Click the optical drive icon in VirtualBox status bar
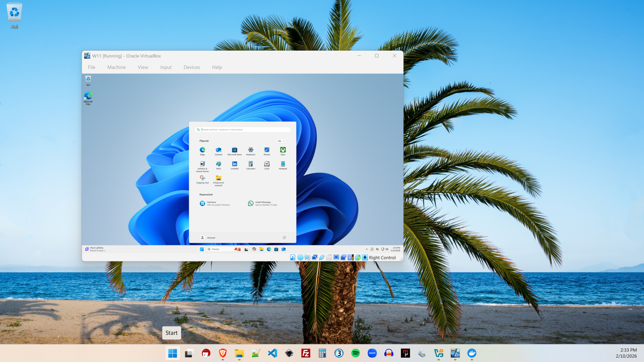 300,257
